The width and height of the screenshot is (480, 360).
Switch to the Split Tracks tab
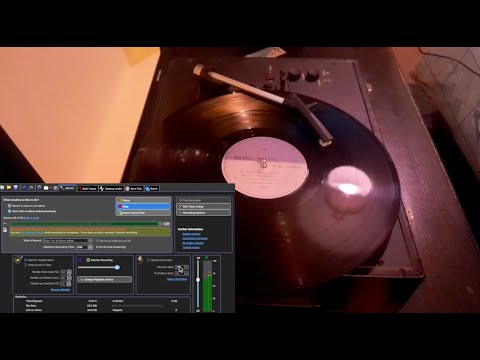coord(87,189)
